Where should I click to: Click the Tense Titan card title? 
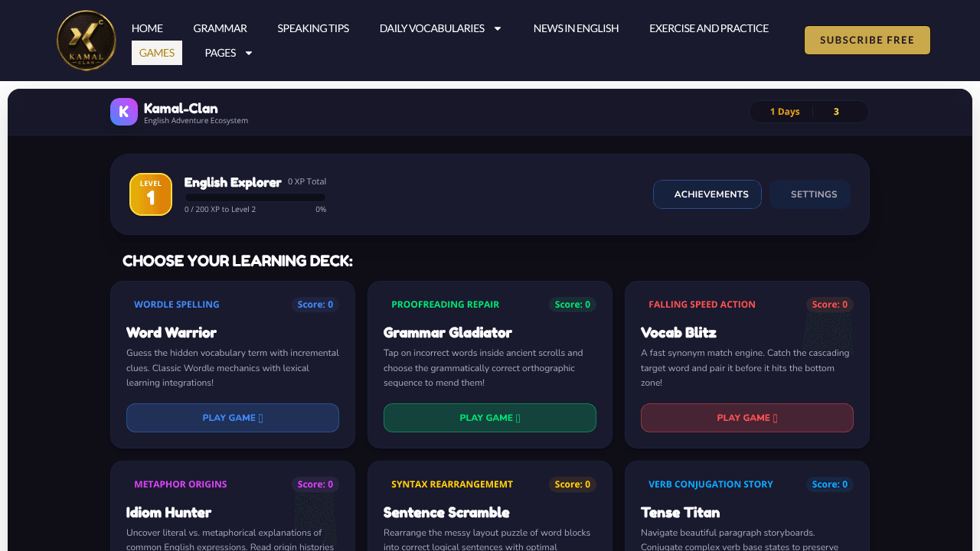(681, 512)
